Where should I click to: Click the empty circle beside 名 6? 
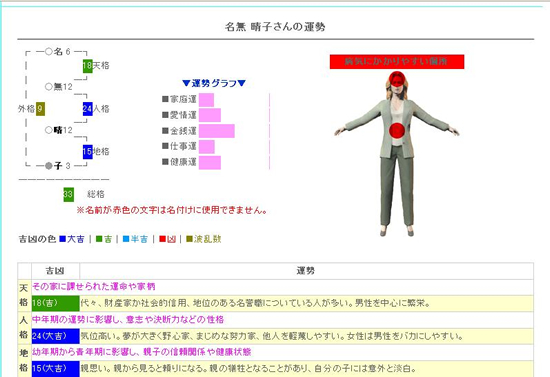coord(49,52)
